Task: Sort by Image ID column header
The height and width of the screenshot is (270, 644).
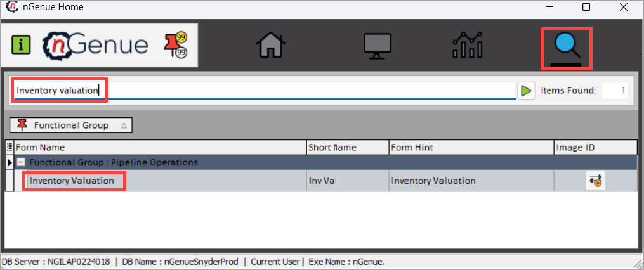Action: tap(596, 147)
